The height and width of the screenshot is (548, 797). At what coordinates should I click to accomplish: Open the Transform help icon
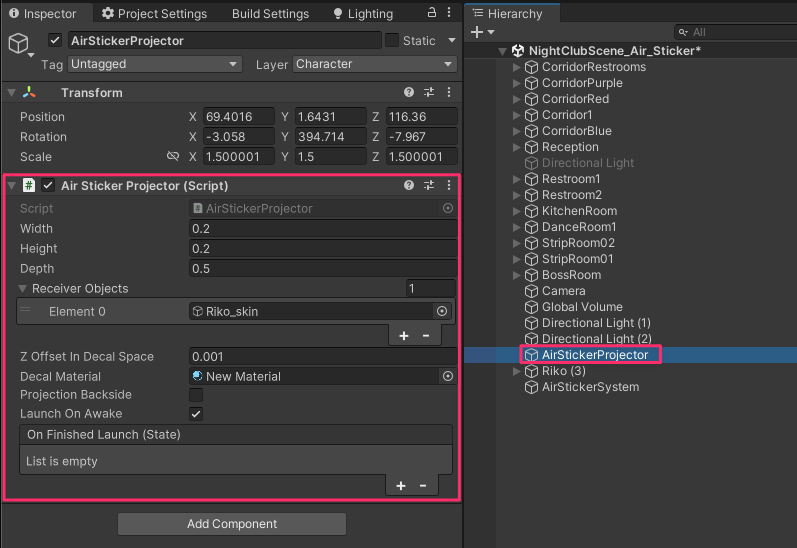coord(409,92)
